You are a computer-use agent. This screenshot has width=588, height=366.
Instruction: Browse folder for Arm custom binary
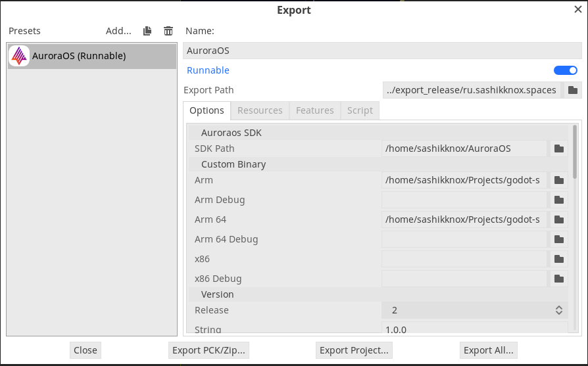[559, 180]
